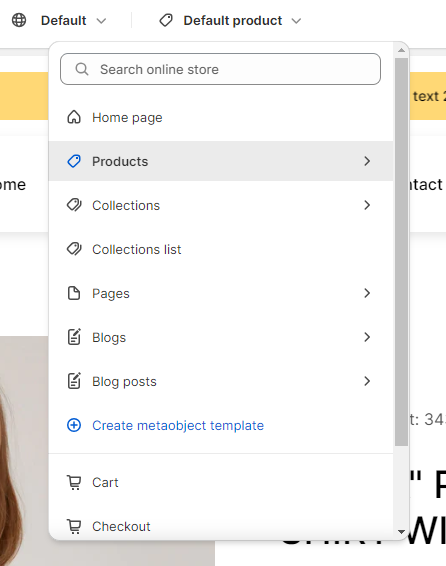Expand the Products submenu arrow
The width and height of the screenshot is (446, 566).
367,161
